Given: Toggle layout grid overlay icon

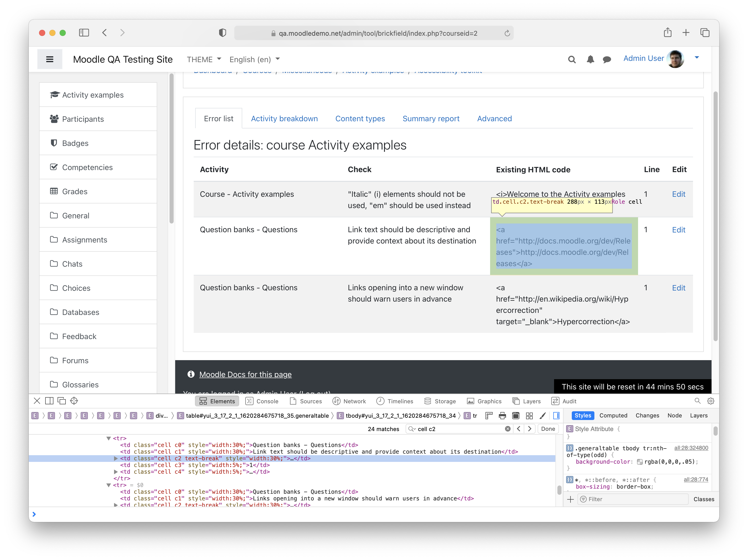Looking at the screenshot, I should pos(529,416).
